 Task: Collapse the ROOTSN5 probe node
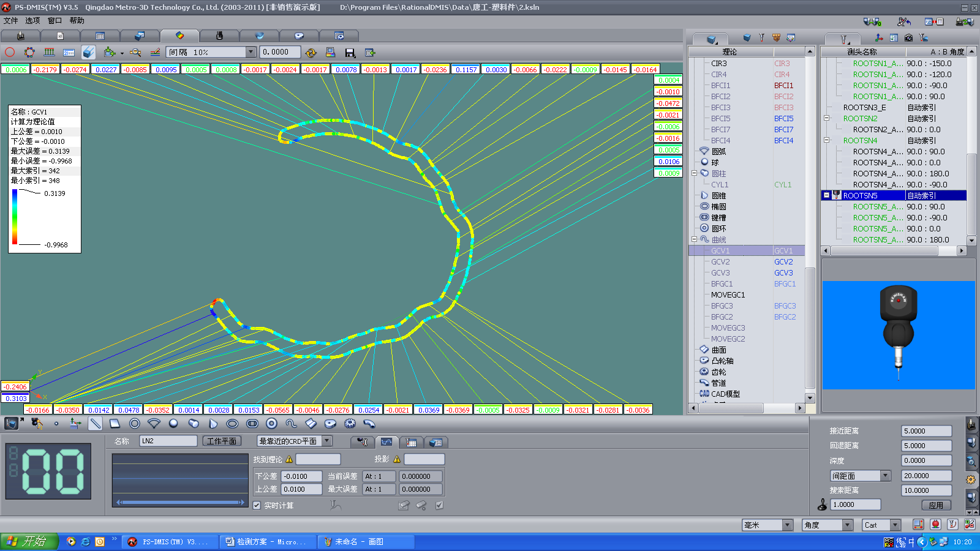[826, 195]
